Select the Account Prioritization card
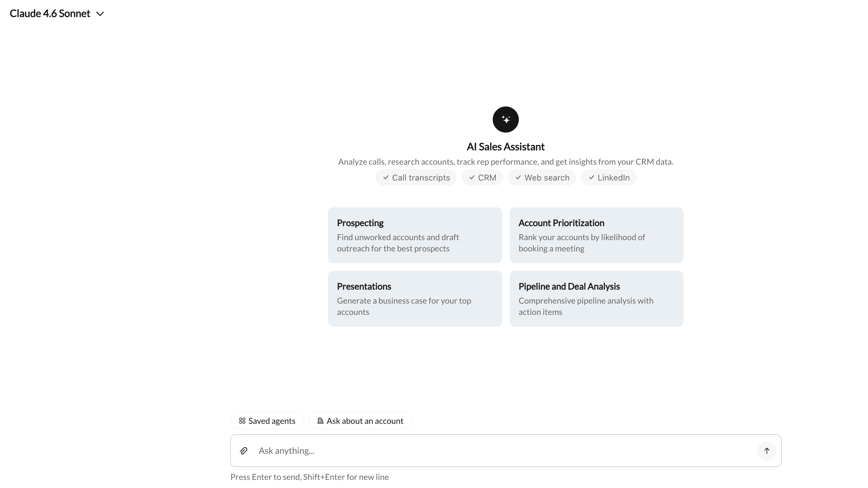The width and height of the screenshot is (868, 488). point(596,235)
